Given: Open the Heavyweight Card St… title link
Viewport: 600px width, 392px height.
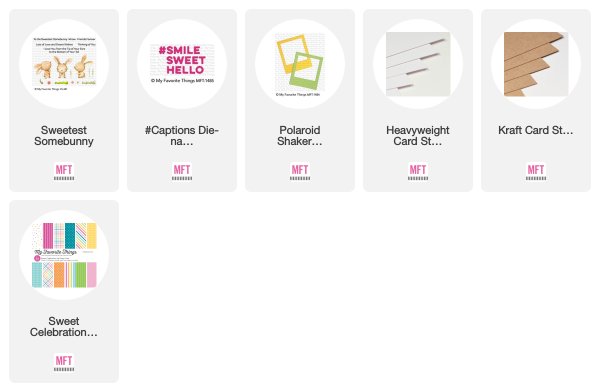Looking at the screenshot, I should coord(418,136).
